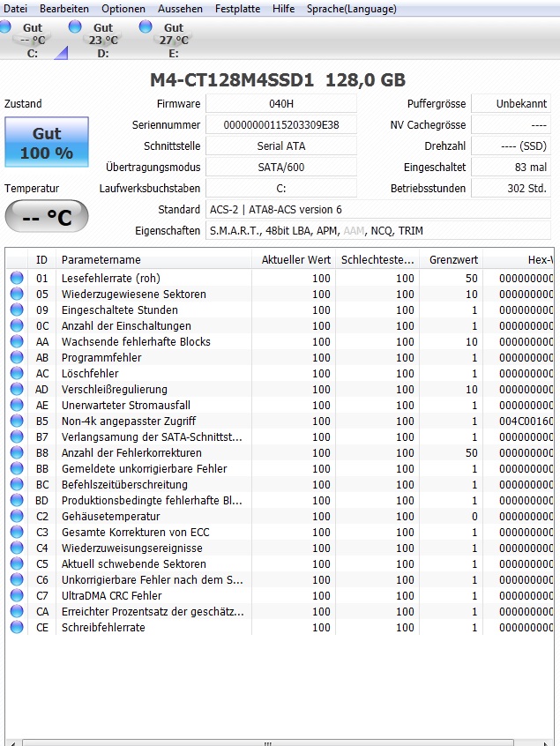Viewport: 560px width, 746px height.
Task: Click status orb for Wiederzuweisungsereignisse
Action: pos(17,548)
